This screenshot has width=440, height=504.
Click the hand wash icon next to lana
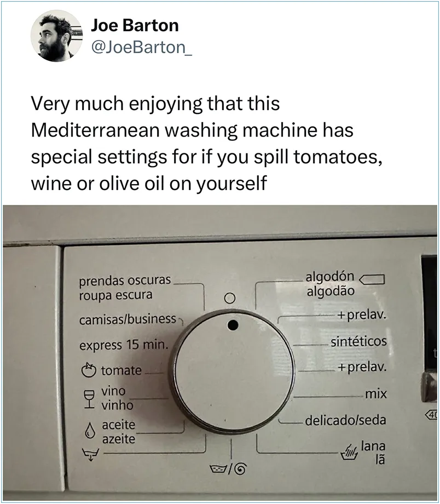click(x=350, y=453)
